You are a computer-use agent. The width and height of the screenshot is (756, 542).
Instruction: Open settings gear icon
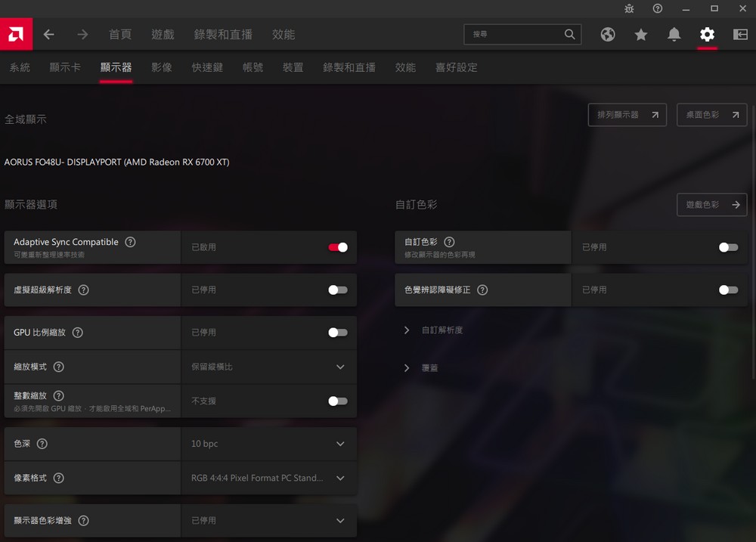[708, 34]
